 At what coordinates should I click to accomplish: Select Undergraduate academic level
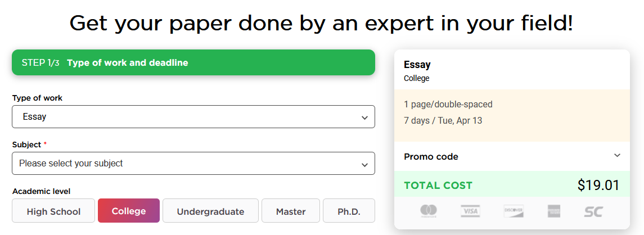(x=210, y=211)
